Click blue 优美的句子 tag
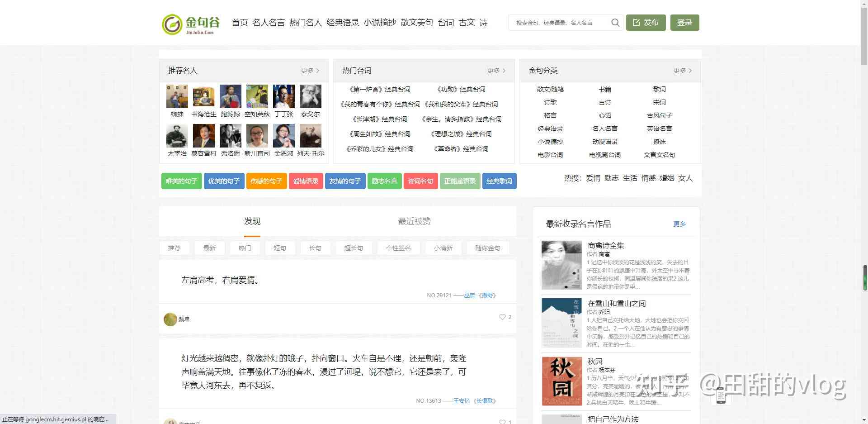The image size is (868, 424). pos(224,181)
